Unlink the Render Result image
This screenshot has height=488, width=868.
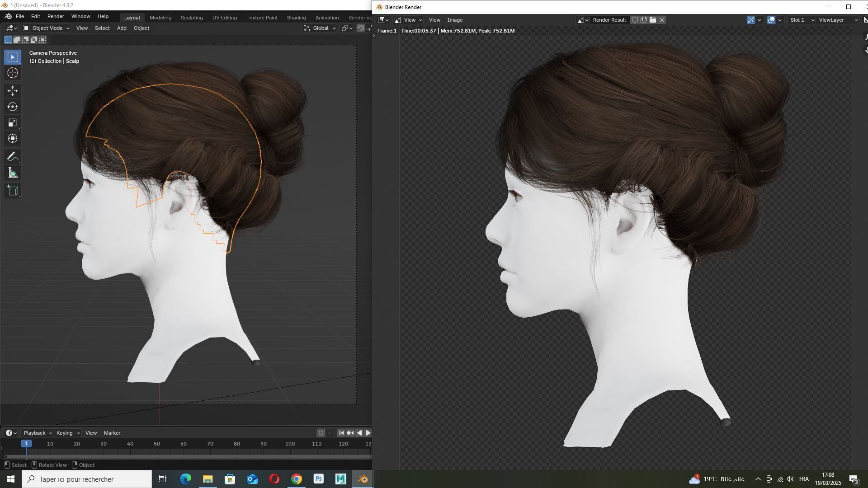tap(662, 20)
